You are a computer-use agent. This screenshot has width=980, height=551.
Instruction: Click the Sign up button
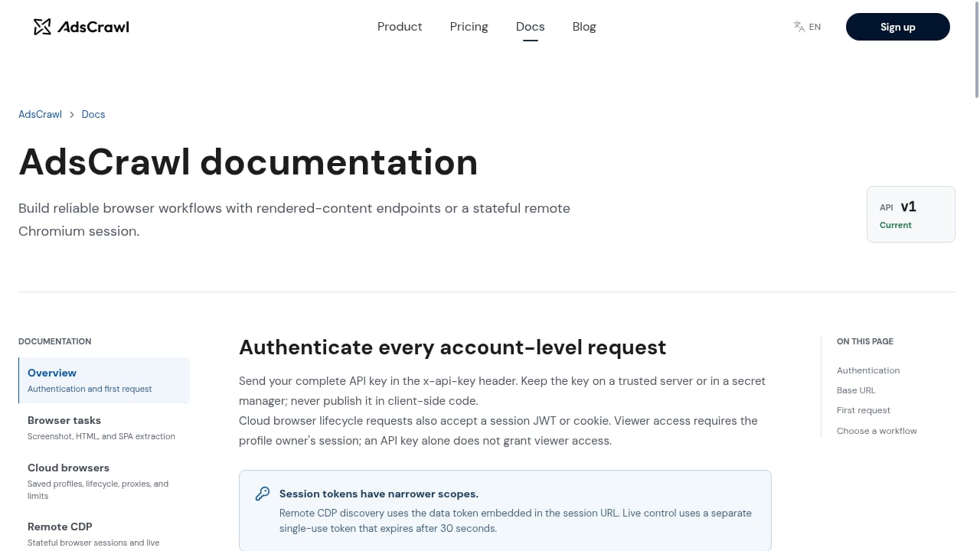(897, 27)
